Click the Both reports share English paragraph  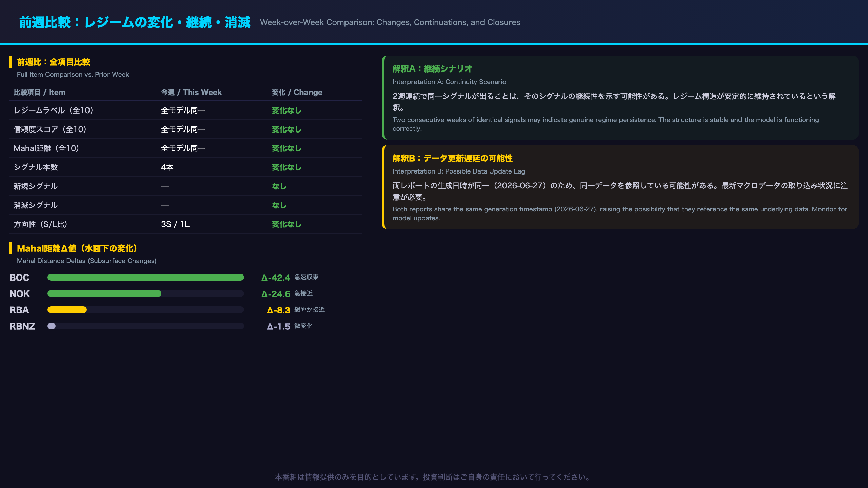pyautogui.click(x=620, y=213)
